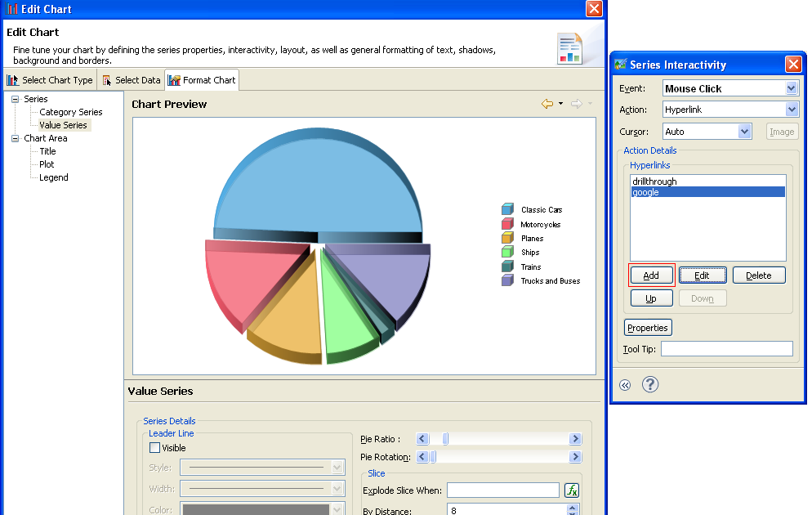Switch to the Select Data tab

tap(131, 79)
